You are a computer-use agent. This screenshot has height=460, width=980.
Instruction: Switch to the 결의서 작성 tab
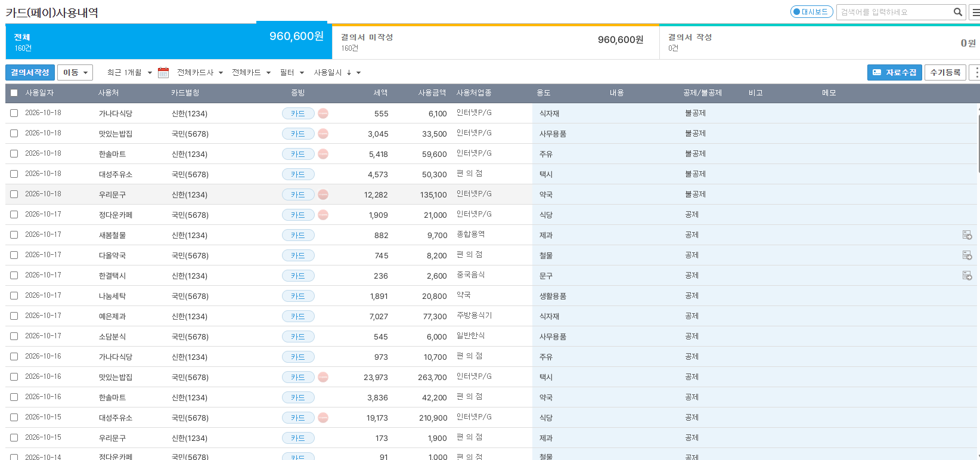(820, 42)
